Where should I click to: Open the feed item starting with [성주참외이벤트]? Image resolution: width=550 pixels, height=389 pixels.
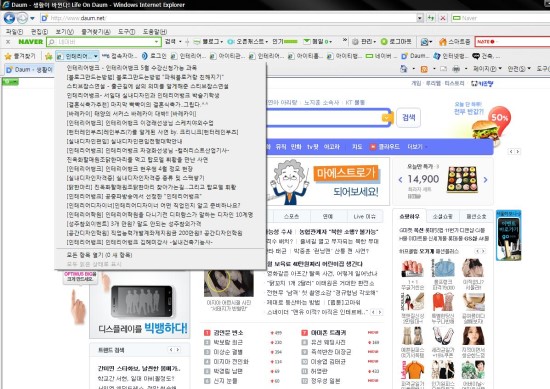point(134,224)
